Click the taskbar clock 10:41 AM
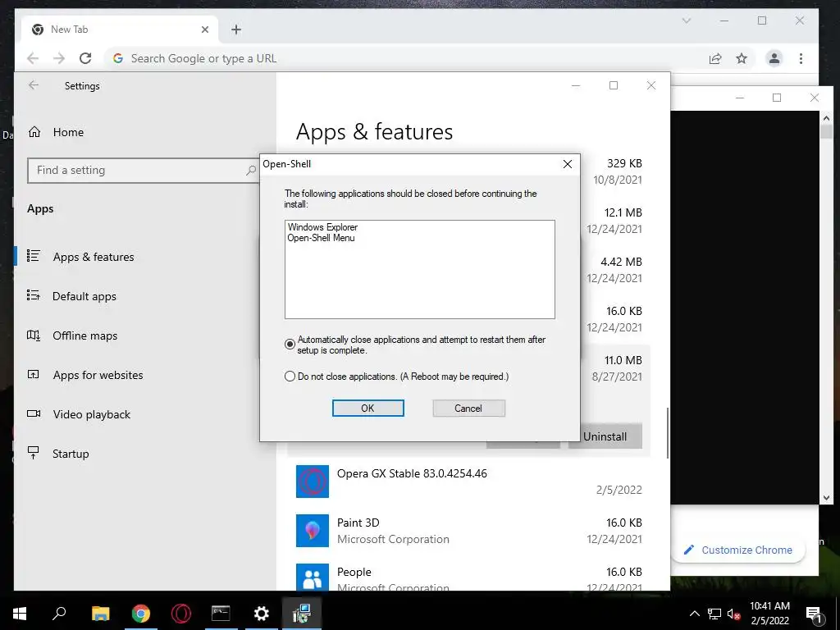Screen dimensions: 840x630 pyautogui.click(x=769, y=606)
